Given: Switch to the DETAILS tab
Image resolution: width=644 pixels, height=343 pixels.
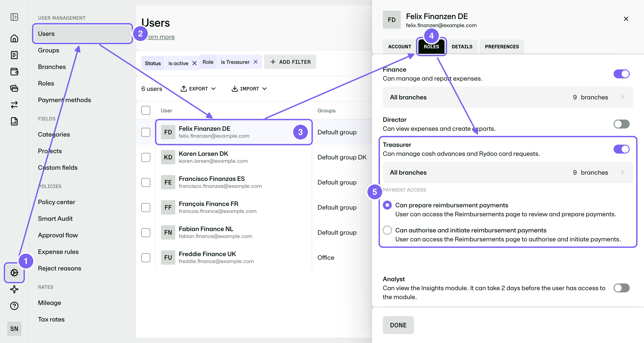Looking at the screenshot, I should coord(462,47).
